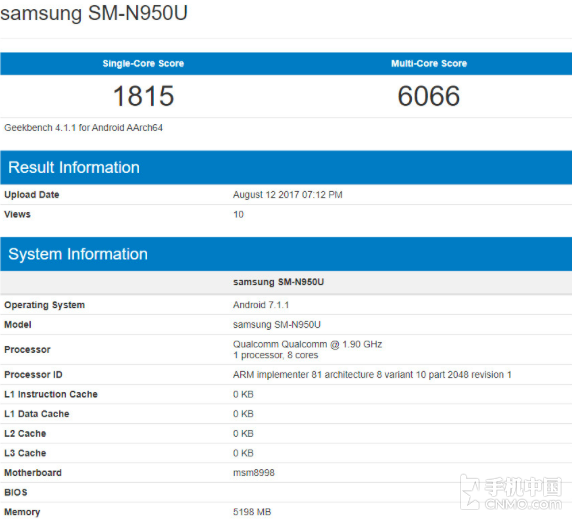Select the Model value samsung SM-N950U
The height and width of the screenshot is (520, 572).
pos(277,324)
